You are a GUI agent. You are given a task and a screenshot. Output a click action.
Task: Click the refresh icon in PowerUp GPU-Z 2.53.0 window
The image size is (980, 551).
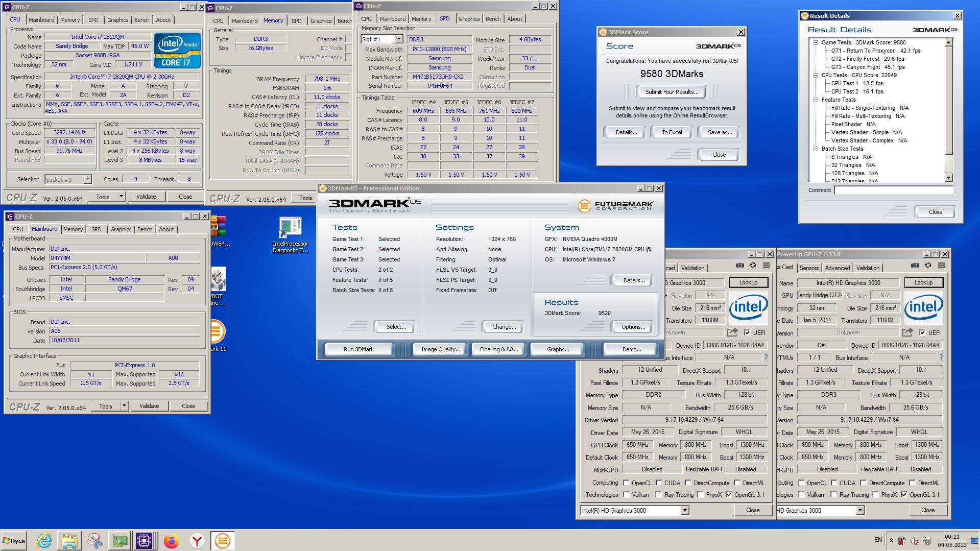tap(928, 266)
